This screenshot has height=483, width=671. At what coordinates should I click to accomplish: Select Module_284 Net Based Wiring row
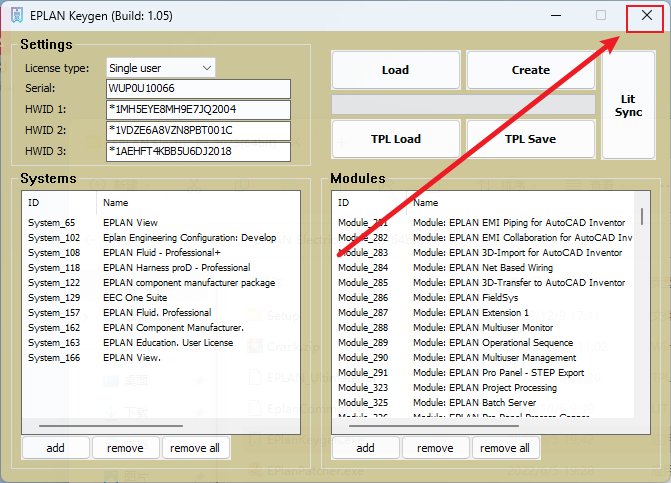point(484,267)
